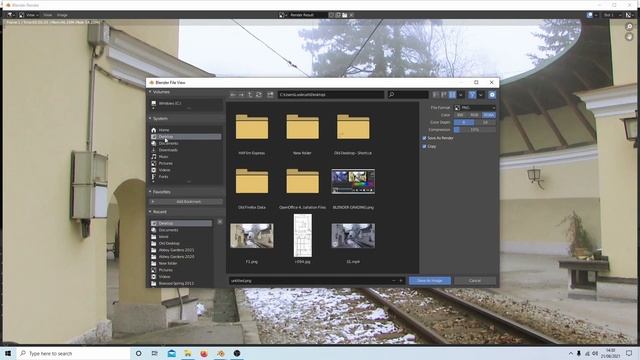Go up to parent directory

[x=250, y=95]
